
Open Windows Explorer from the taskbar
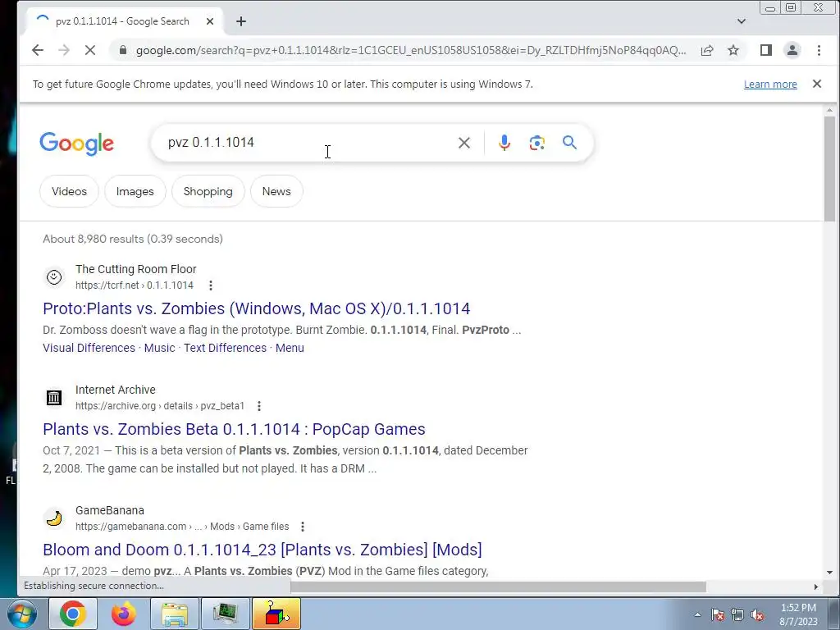click(x=175, y=614)
